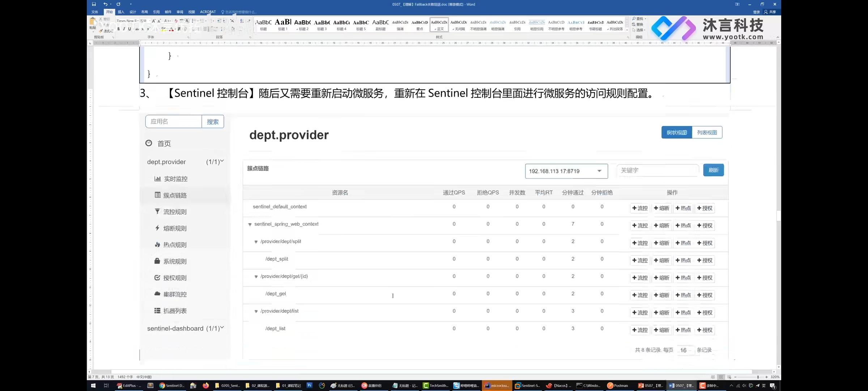Click the Clear Formatting eraser icon
868x391 pixels.
176,21
